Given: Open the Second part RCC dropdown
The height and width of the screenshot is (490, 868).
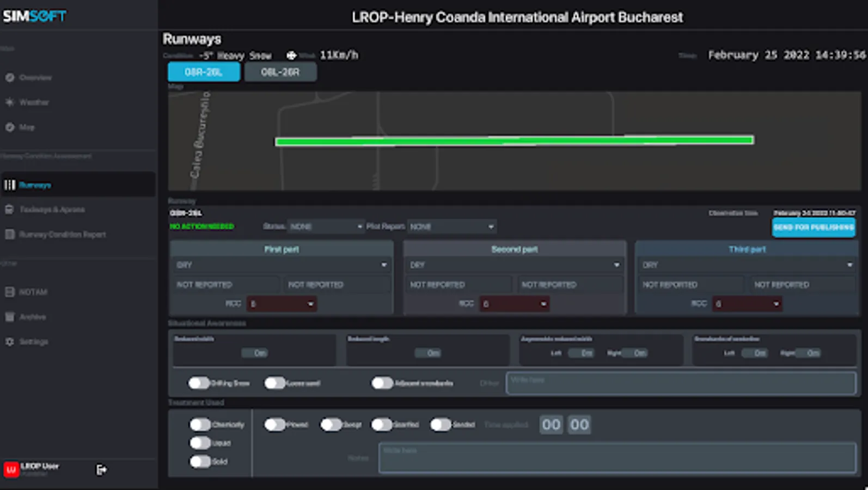Looking at the screenshot, I should pos(515,304).
